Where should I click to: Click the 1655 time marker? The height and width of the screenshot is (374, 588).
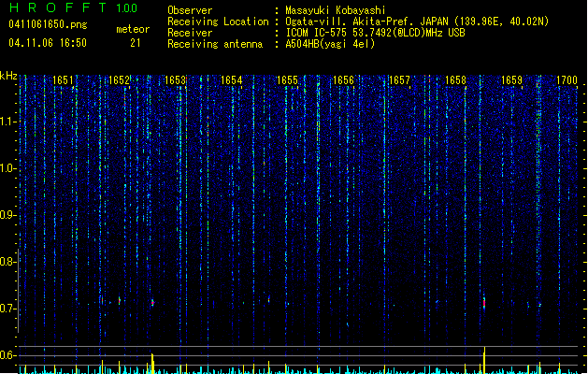tap(287, 80)
